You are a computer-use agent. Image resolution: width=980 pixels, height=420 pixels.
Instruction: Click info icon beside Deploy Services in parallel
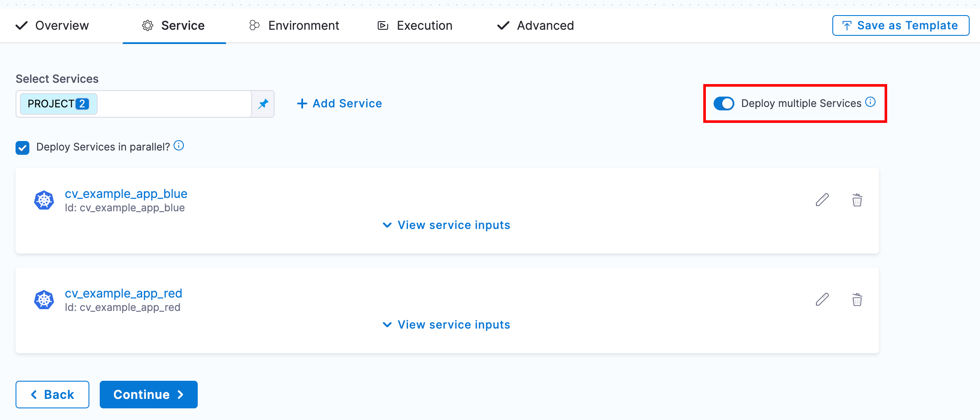click(x=179, y=146)
